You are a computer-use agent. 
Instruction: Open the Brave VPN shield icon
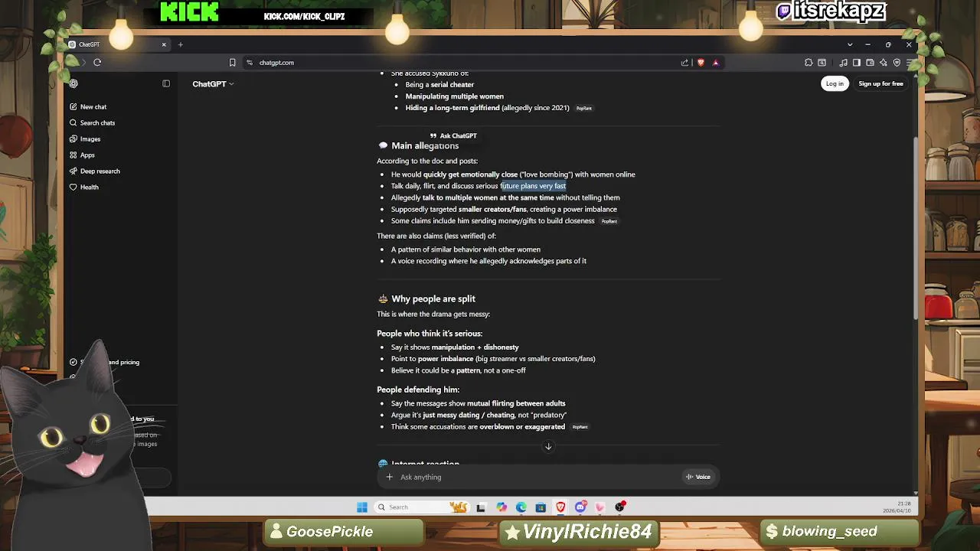897,63
